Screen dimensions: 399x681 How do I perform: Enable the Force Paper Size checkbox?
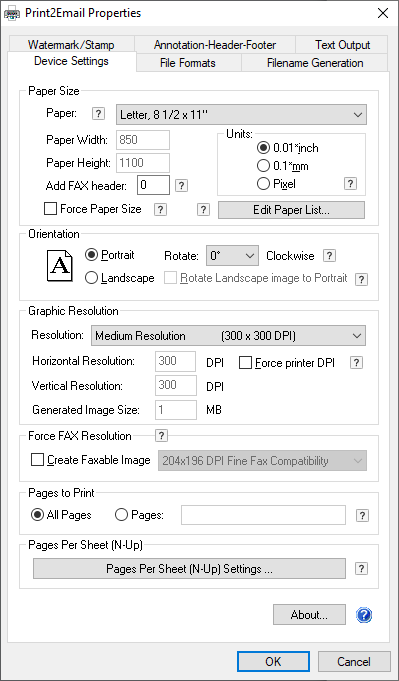51,209
